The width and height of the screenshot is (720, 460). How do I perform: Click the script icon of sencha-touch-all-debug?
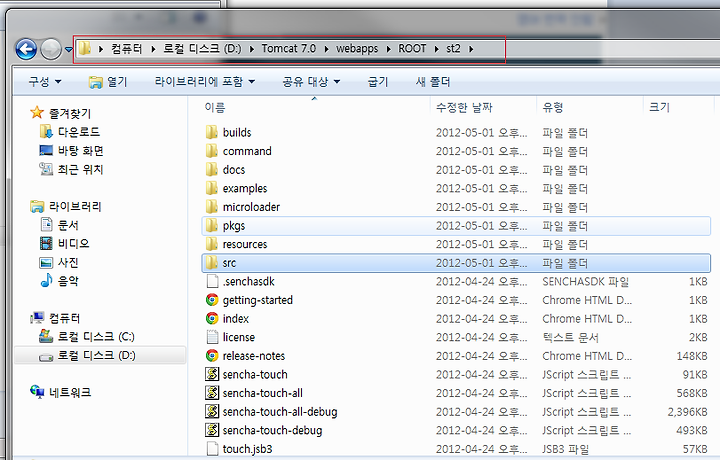[x=212, y=411]
